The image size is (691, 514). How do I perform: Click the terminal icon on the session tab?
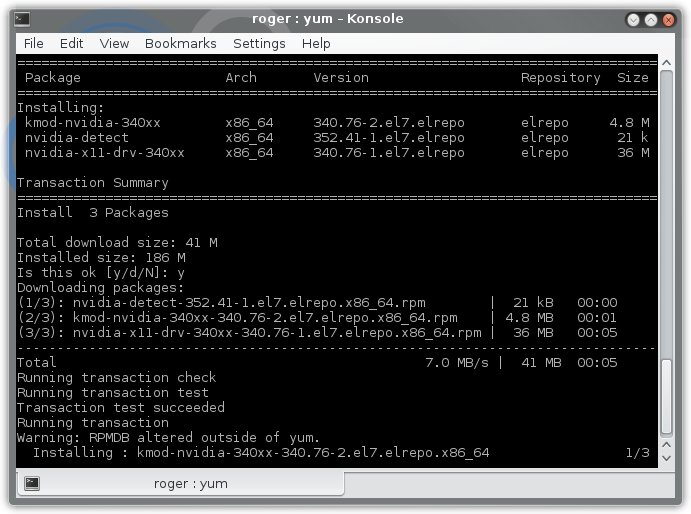[x=32, y=483]
